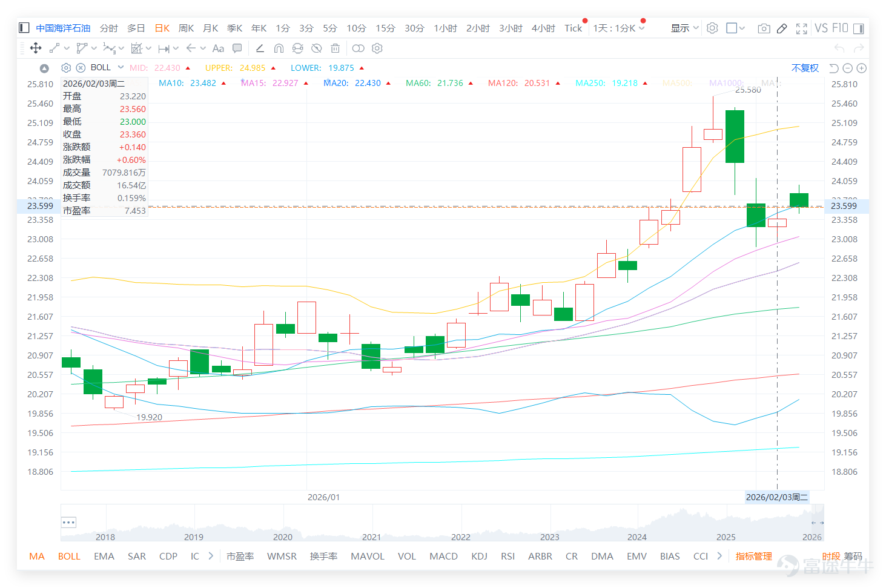Screen dimensions: 886x588
Task: Toggle the left sidebar panel
Action: tap(24, 28)
